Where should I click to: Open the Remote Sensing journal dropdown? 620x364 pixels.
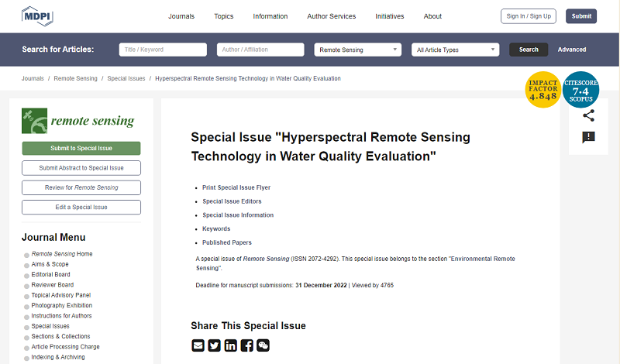pos(357,50)
